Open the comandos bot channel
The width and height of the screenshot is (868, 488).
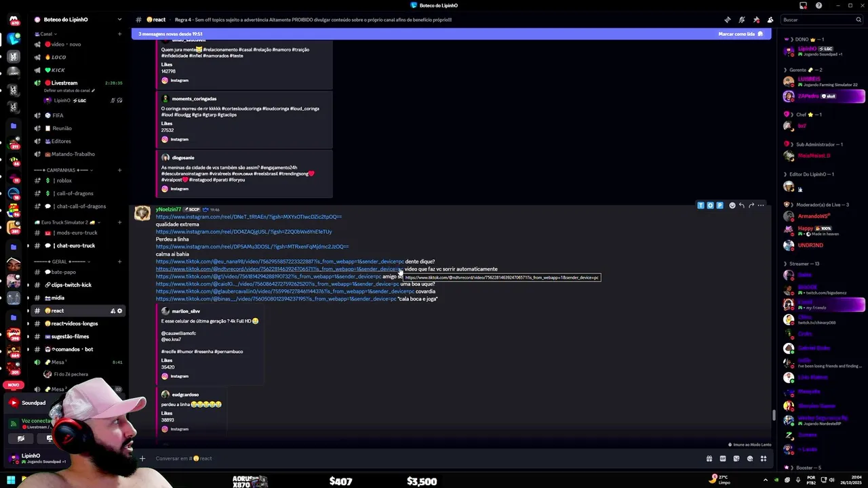pos(78,349)
